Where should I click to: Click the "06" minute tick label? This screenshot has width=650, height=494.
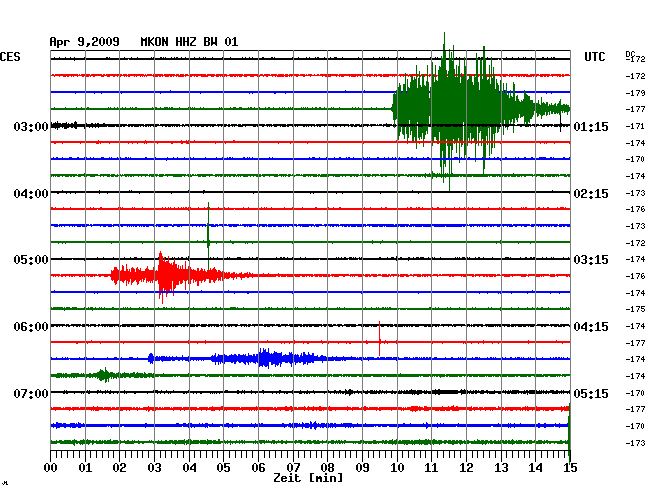point(258,468)
